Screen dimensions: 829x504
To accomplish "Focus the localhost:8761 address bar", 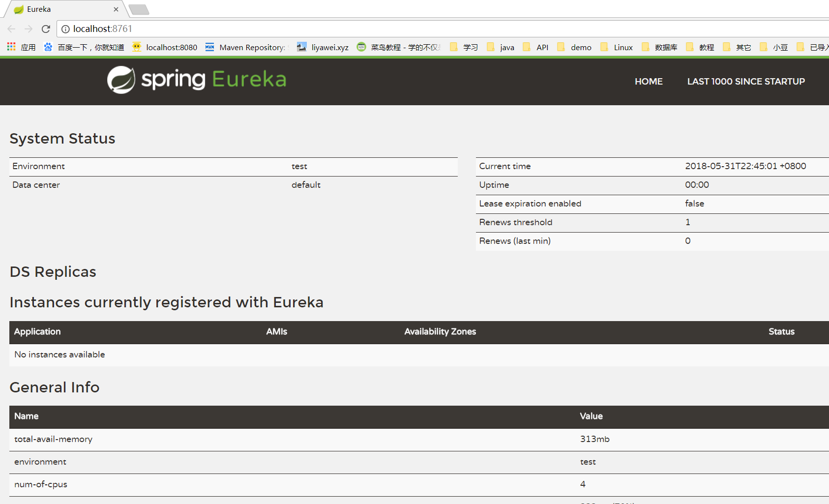I will point(443,29).
